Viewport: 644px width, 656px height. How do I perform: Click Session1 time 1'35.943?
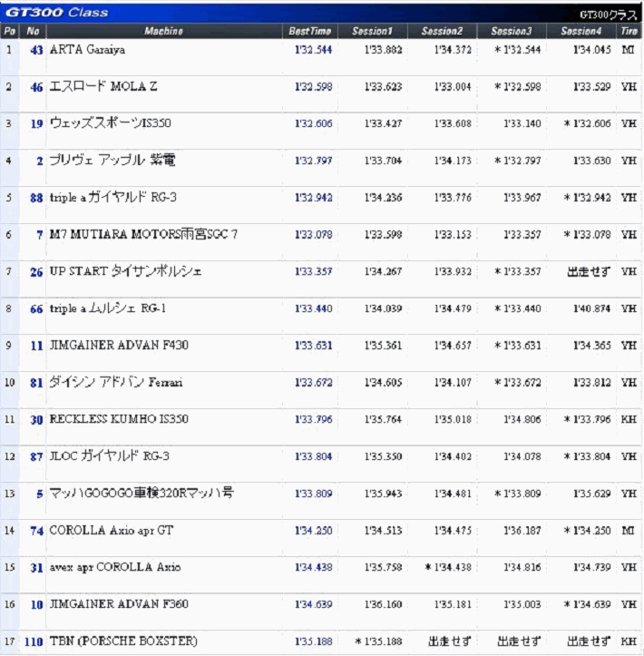(x=383, y=494)
